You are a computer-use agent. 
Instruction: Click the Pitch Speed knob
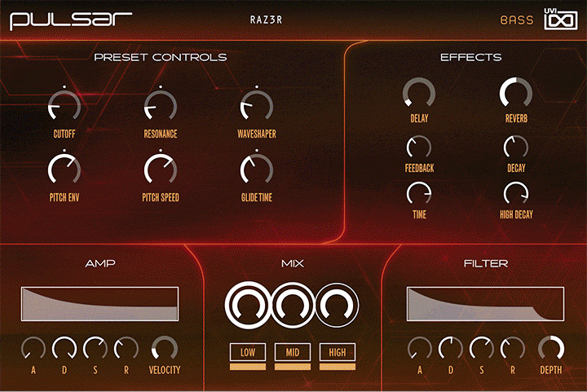[161, 170]
